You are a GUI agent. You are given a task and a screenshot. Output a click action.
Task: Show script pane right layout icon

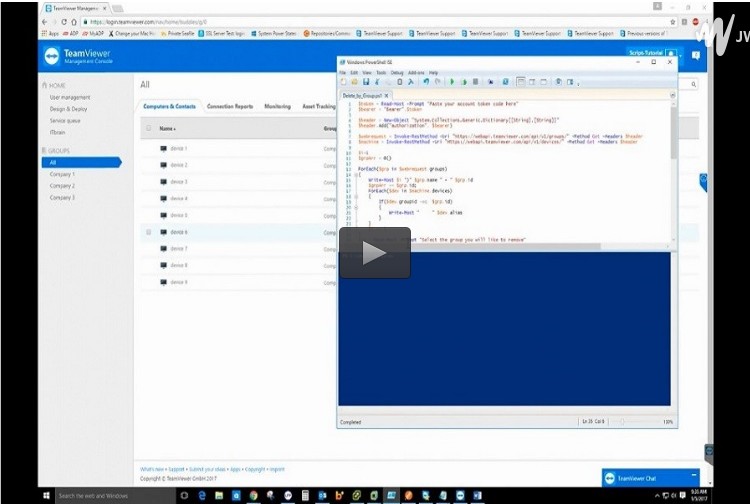(532, 82)
